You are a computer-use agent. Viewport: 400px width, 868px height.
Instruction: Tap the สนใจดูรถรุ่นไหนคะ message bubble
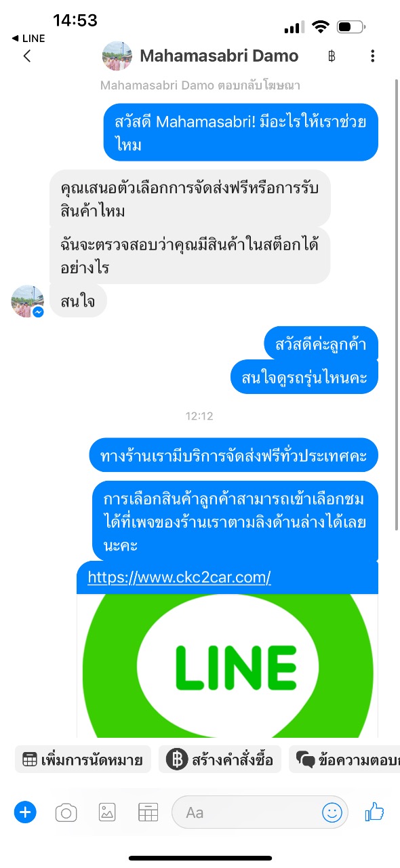coord(304,377)
